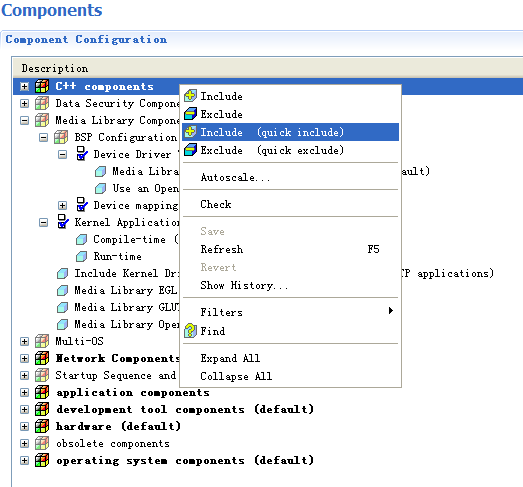Click the Run-time component cube icon

tap(81, 257)
